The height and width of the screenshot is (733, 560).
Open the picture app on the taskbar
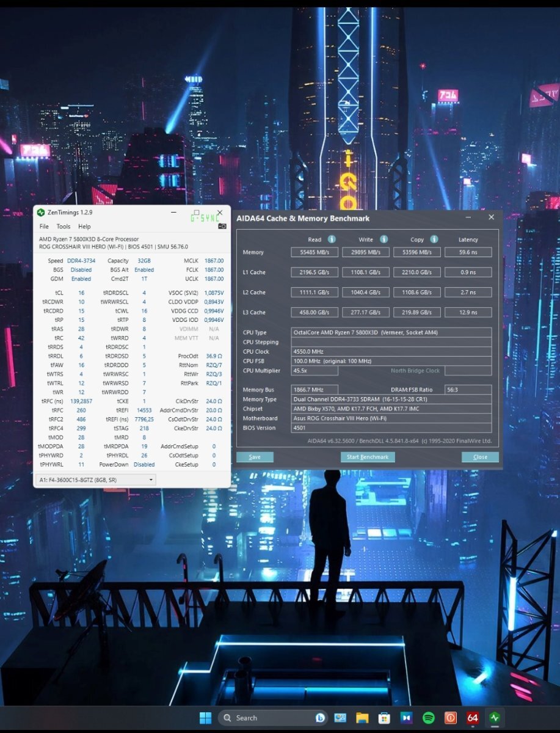point(340,718)
